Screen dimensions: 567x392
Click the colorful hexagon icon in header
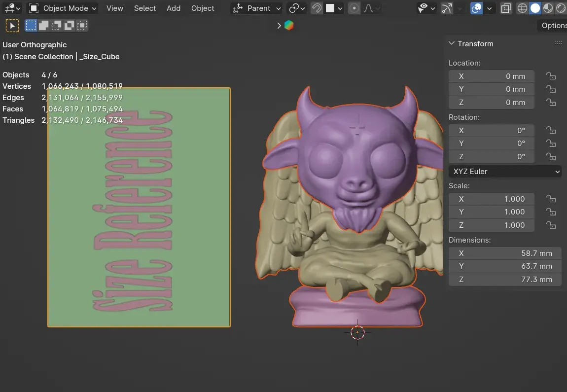tap(289, 26)
